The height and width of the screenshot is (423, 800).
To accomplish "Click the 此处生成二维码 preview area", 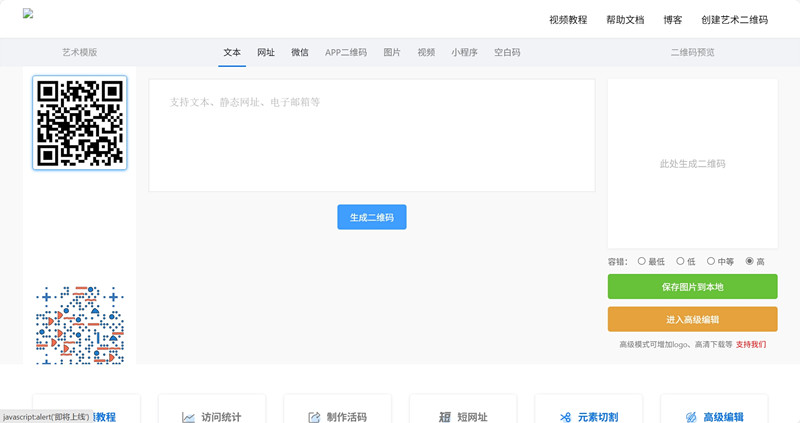I will (692, 164).
